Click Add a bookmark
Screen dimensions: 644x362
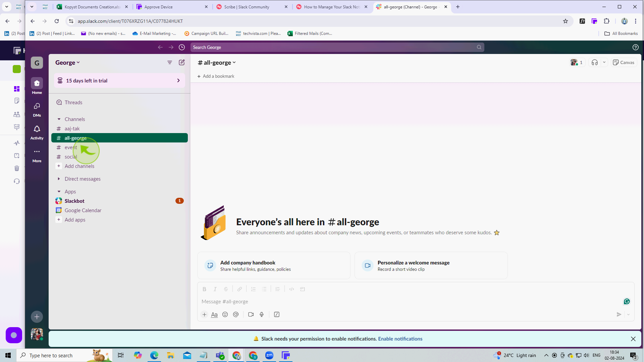[216, 76]
